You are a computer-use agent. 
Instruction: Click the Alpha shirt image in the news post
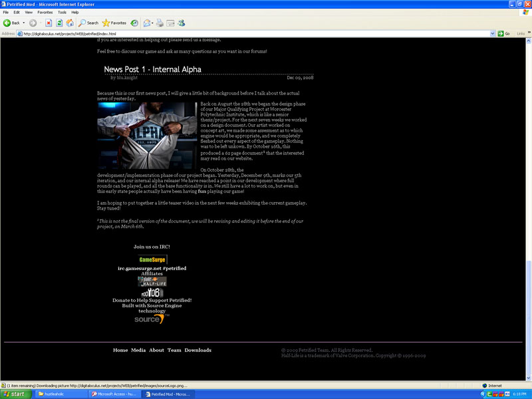(147, 136)
